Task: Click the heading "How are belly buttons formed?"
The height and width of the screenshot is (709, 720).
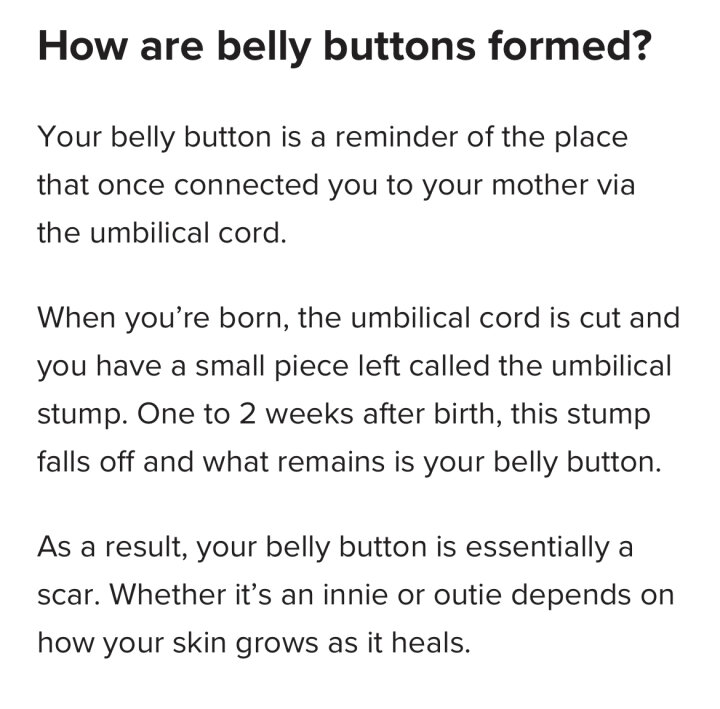Action: point(344,46)
